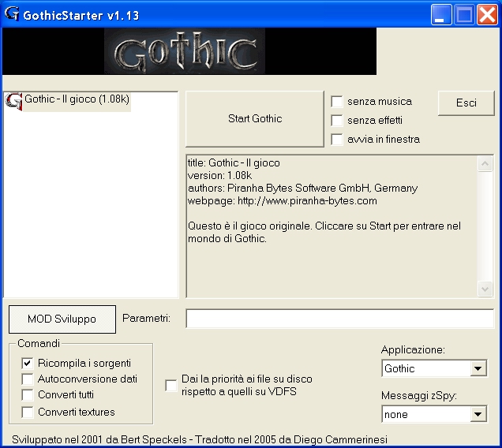Click the version: 1.08k text line
This screenshot has height=448, width=502.
point(219,176)
